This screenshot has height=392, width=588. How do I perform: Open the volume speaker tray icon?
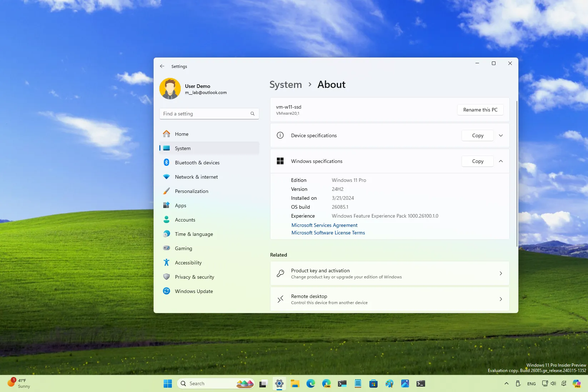click(553, 383)
